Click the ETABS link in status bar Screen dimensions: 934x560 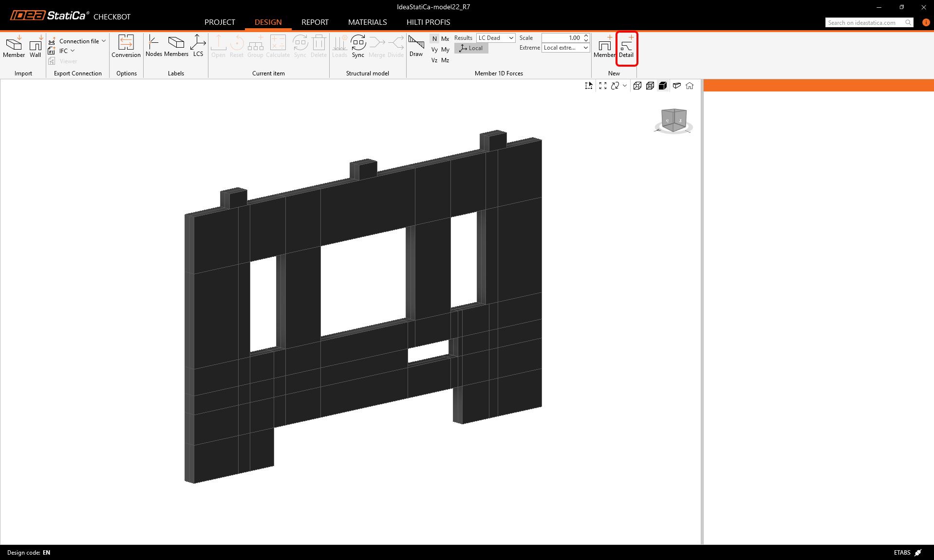point(902,553)
